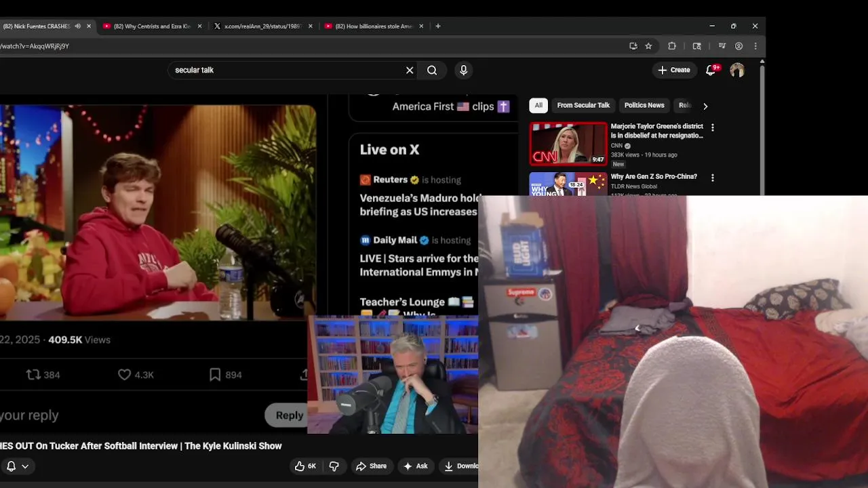Switch to How billionaires stole America tab
This screenshot has width=868, height=488.
373,26
